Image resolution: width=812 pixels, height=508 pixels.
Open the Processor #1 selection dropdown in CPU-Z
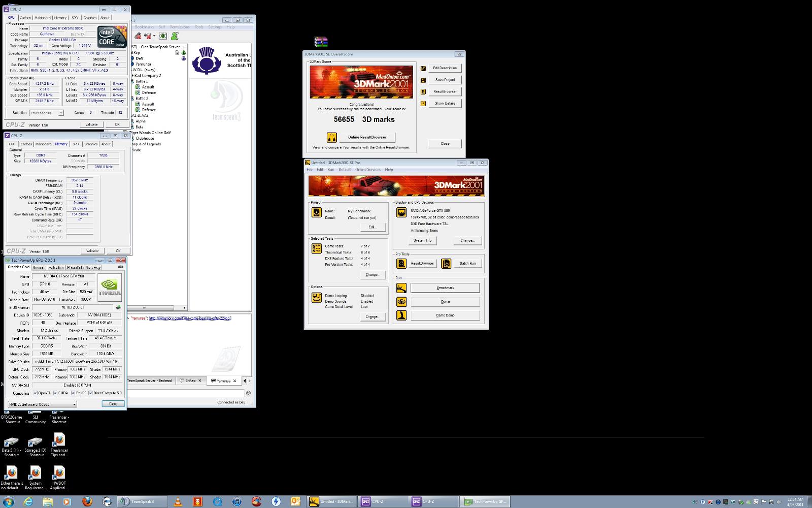(46, 113)
